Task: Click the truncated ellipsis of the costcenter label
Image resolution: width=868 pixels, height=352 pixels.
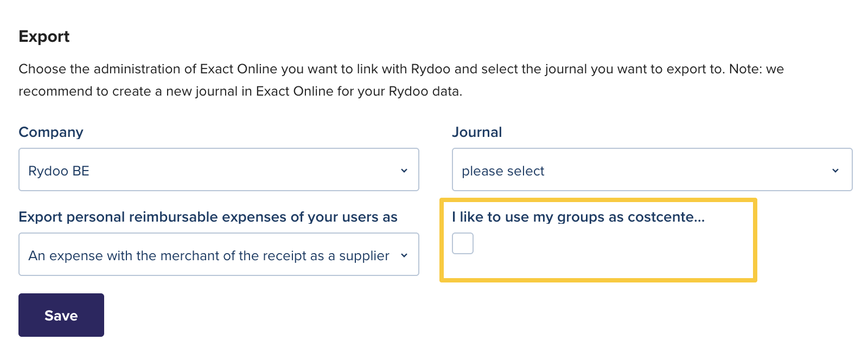Action: pos(699,217)
